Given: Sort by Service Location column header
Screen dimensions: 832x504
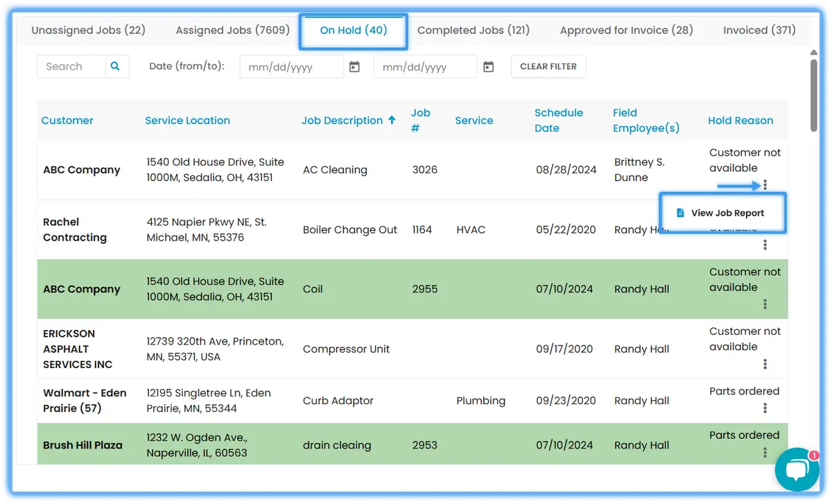Looking at the screenshot, I should (x=187, y=120).
